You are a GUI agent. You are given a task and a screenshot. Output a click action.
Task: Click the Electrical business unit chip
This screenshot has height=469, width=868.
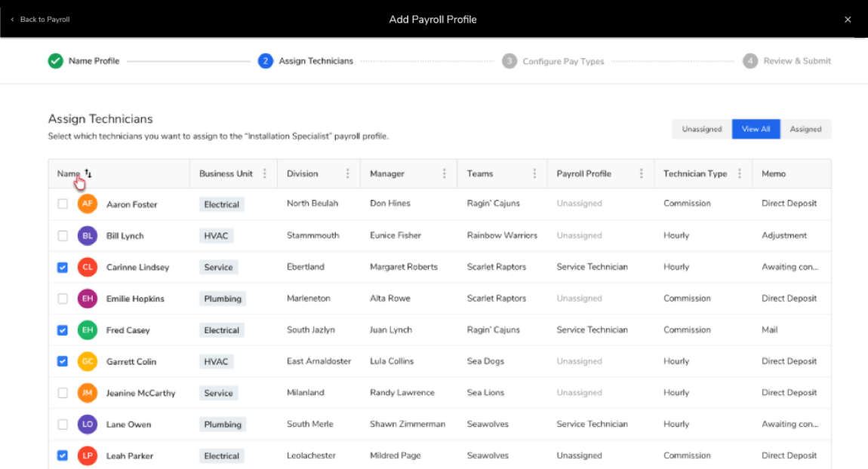(221, 204)
